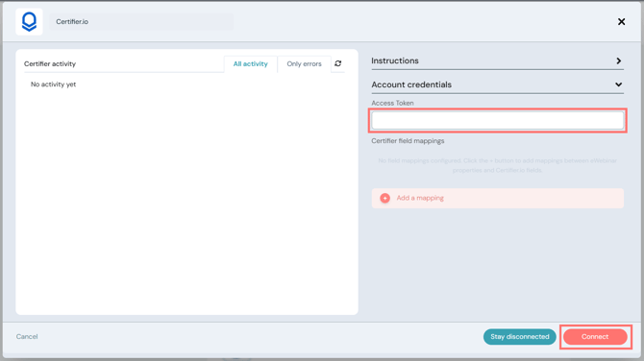Screen dimensions: 644x361
Task: Click the plus icon beside Add a mapping
Action: (x=384, y=198)
